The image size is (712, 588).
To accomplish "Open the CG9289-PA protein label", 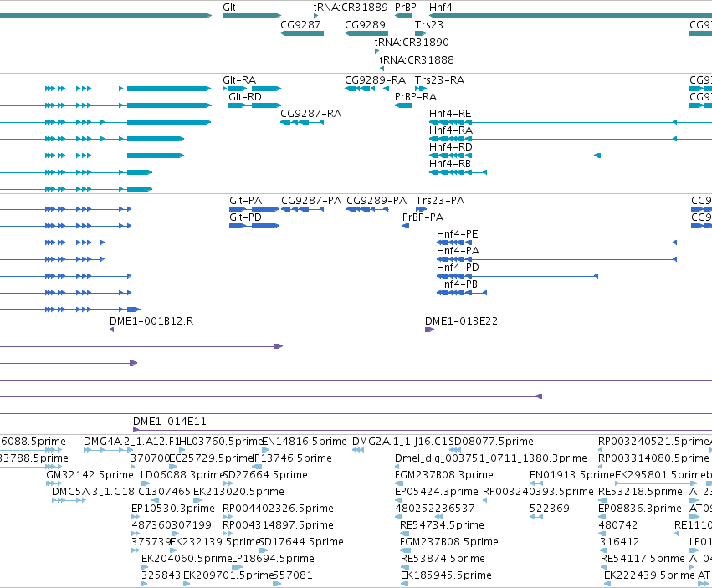I will [376, 200].
